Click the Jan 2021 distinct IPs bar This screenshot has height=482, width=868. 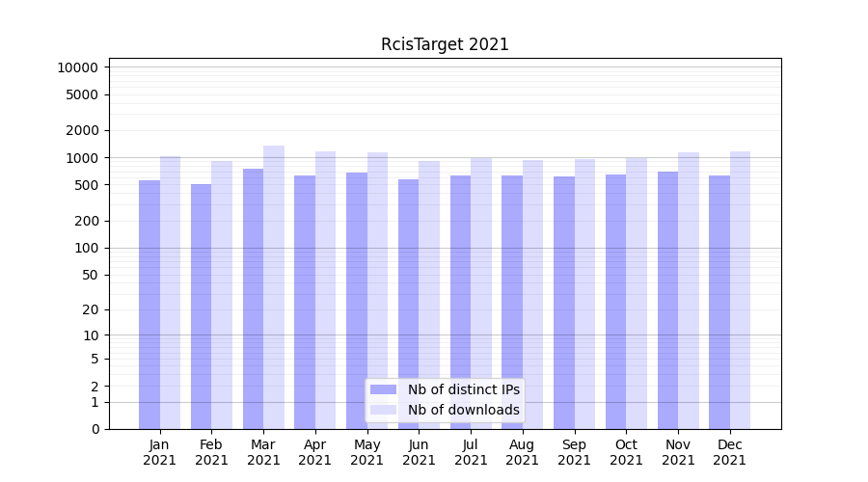tap(149, 304)
